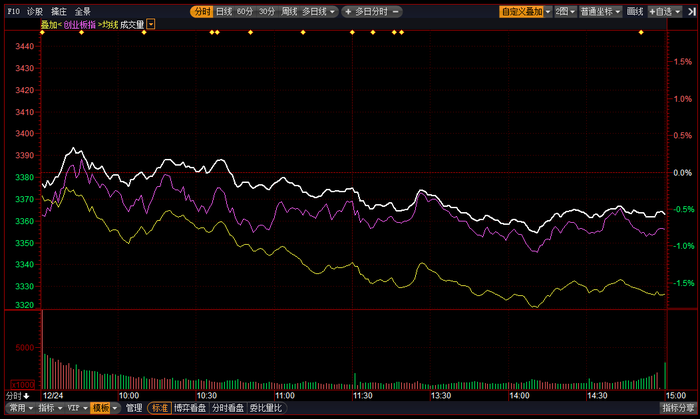Expand the 2图 layout dropdown
This screenshot has height=419, width=700.
[x=565, y=12]
